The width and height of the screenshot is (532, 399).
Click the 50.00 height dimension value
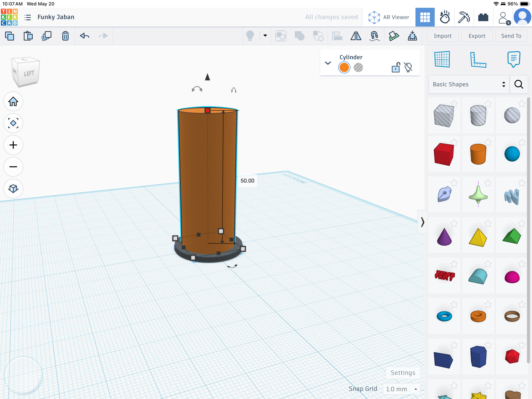pos(247,181)
